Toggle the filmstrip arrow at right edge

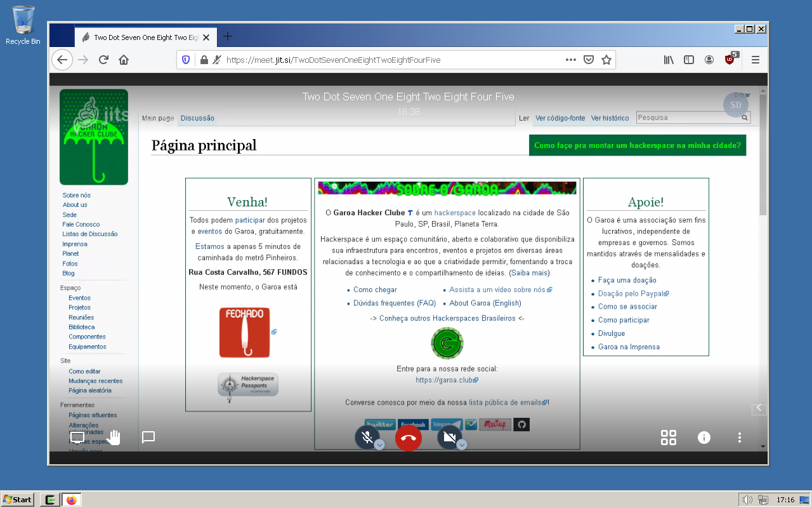pos(759,409)
